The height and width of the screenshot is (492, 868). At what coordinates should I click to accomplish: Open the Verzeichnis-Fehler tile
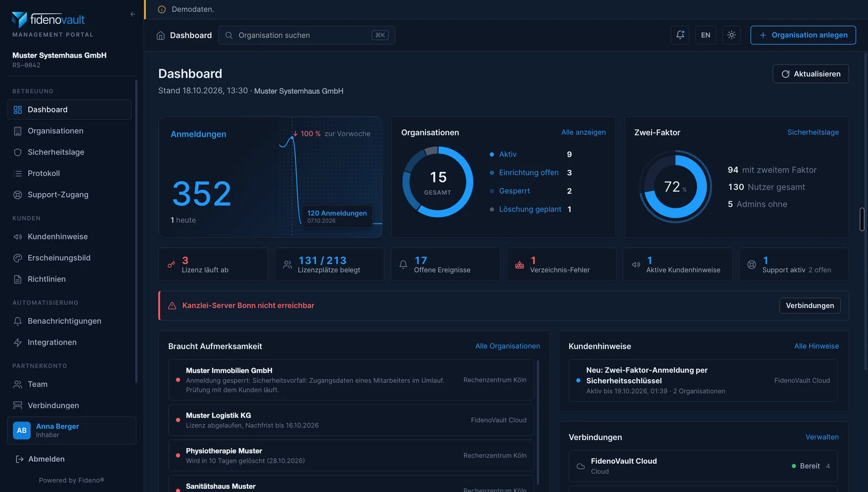[x=561, y=264]
